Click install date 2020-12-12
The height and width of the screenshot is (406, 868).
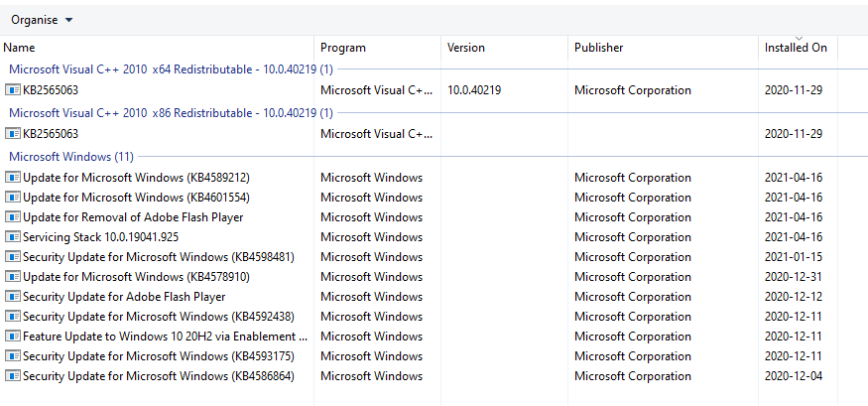coord(794,297)
